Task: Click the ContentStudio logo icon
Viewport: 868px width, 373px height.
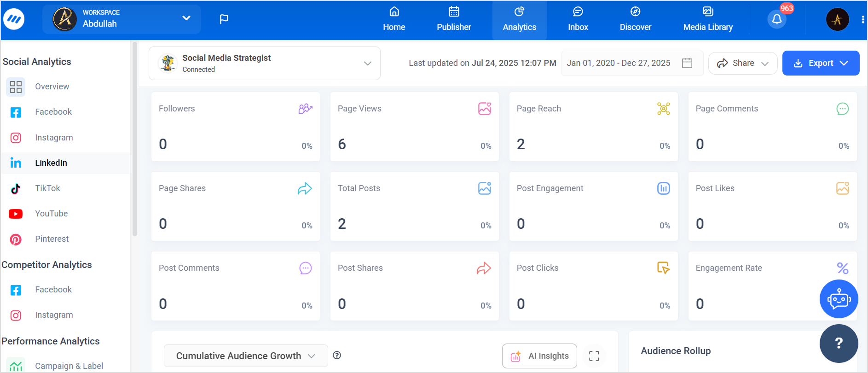Action: (x=14, y=19)
